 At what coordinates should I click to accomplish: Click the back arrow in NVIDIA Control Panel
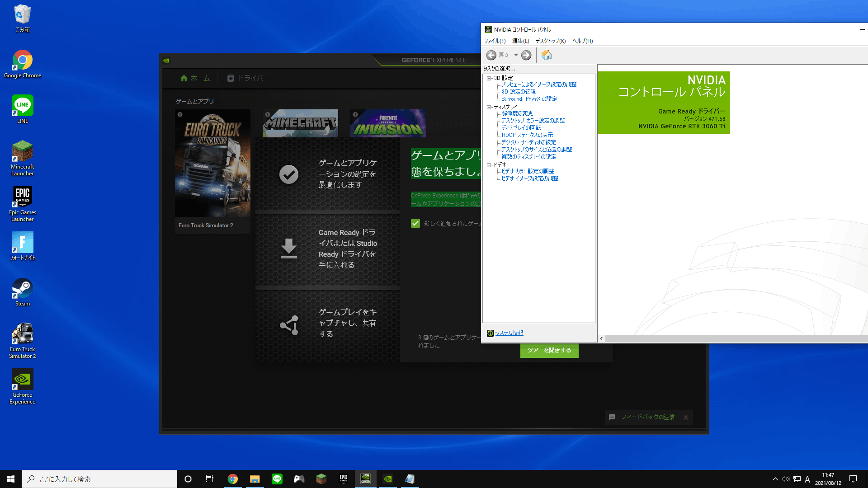pos(491,55)
